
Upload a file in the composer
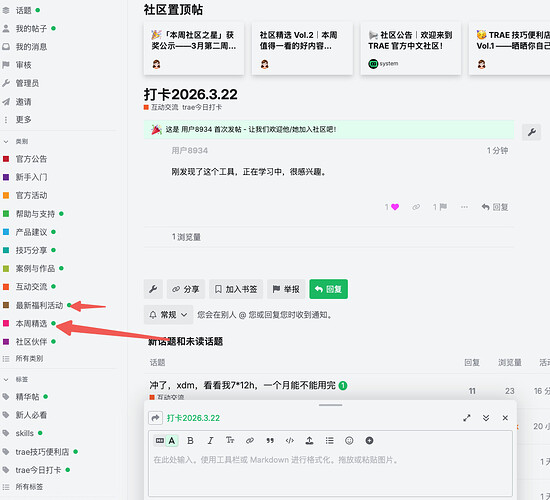309,440
